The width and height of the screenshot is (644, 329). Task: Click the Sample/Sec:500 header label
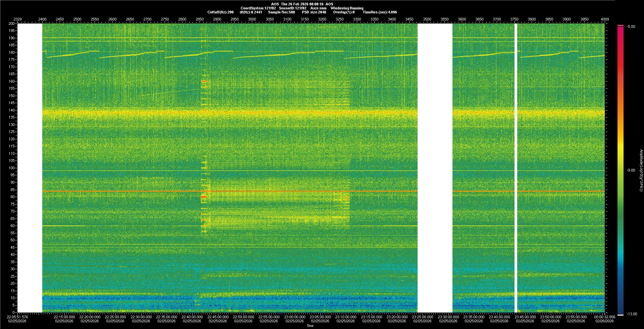[x=281, y=12]
